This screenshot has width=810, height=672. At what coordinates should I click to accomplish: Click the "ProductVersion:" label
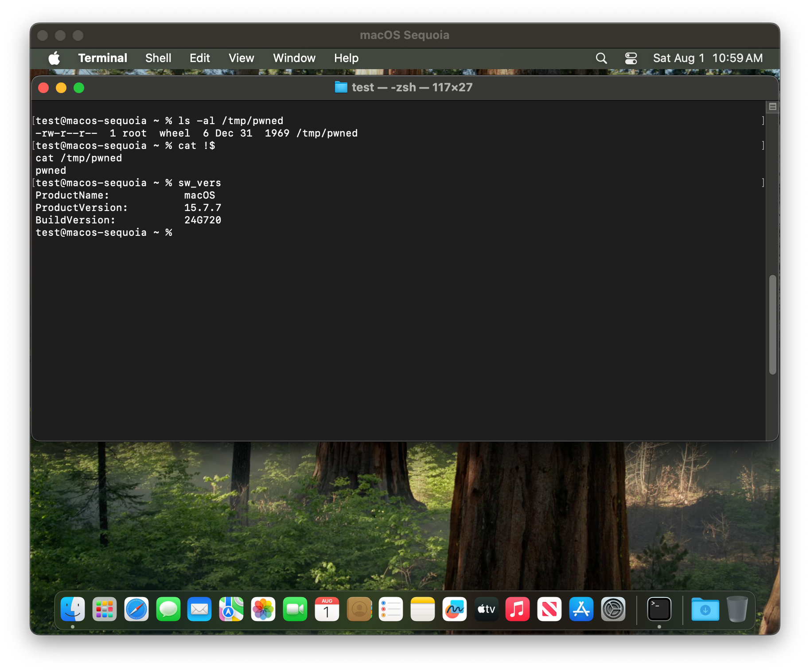tap(82, 207)
